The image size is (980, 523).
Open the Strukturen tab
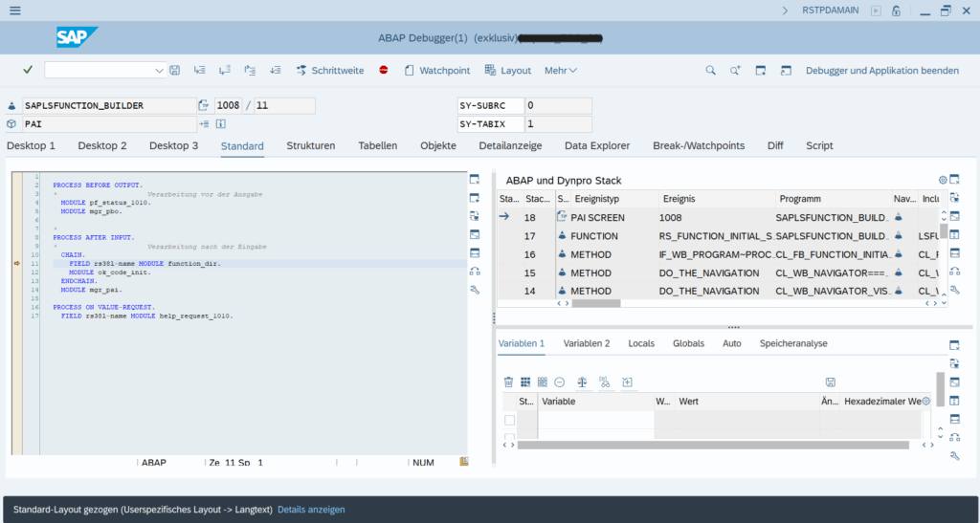[x=311, y=145]
